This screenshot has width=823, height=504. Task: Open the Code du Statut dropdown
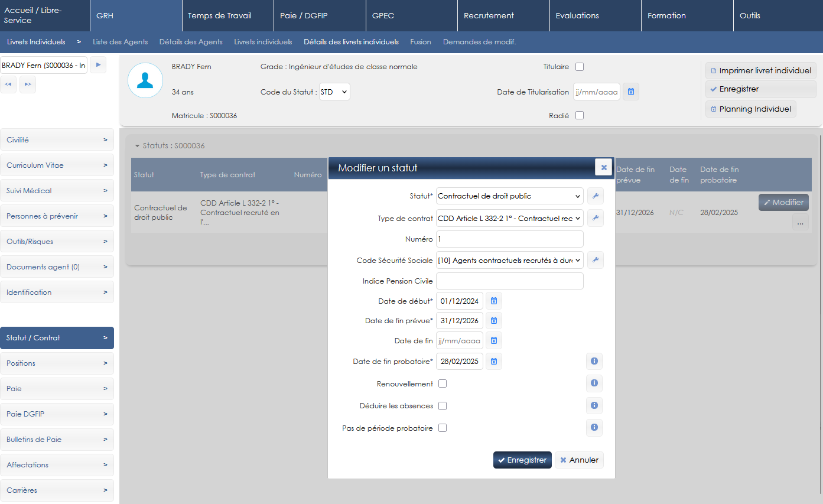click(334, 92)
